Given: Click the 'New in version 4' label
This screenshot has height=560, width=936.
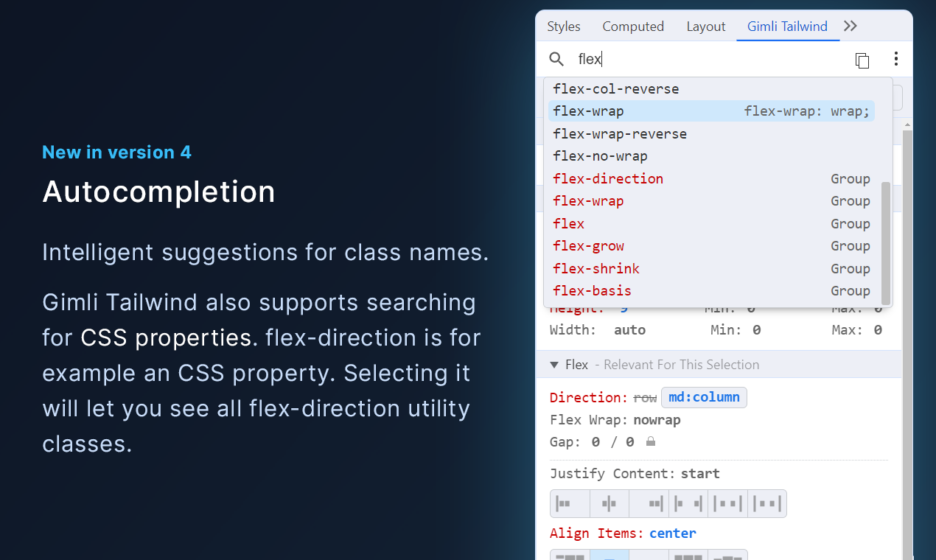Looking at the screenshot, I should (x=116, y=153).
